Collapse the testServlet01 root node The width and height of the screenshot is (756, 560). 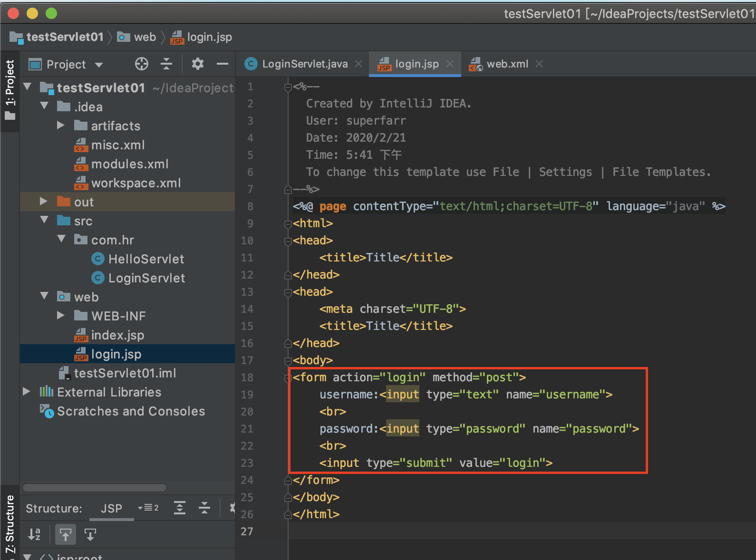point(28,87)
